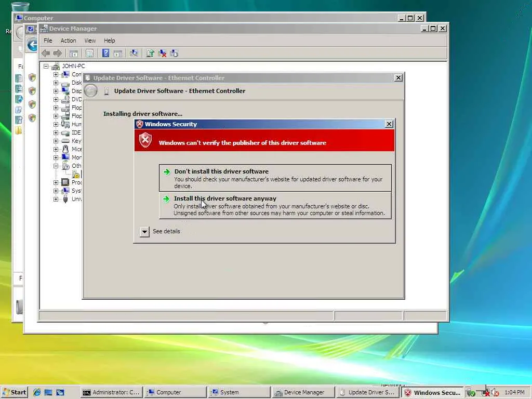
Task: Close the Windows Security dialog
Action: (x=389, y=124)
